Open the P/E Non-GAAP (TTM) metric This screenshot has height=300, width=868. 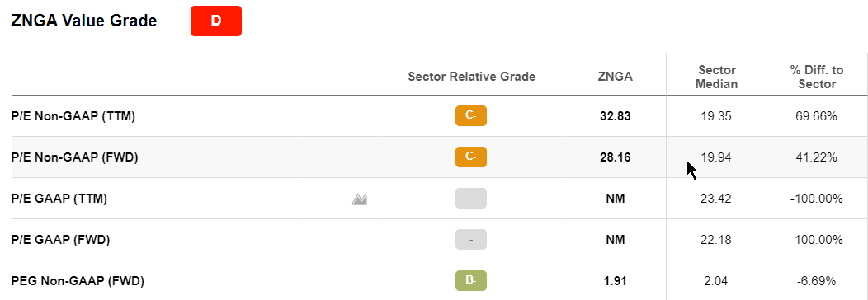73,116
